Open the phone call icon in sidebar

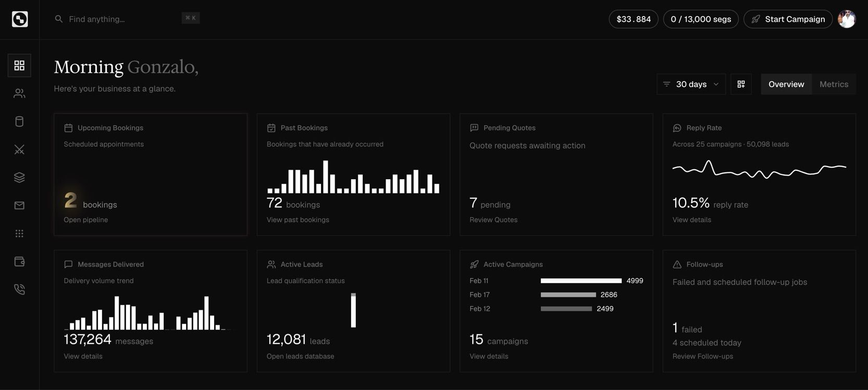pos(19,290)
